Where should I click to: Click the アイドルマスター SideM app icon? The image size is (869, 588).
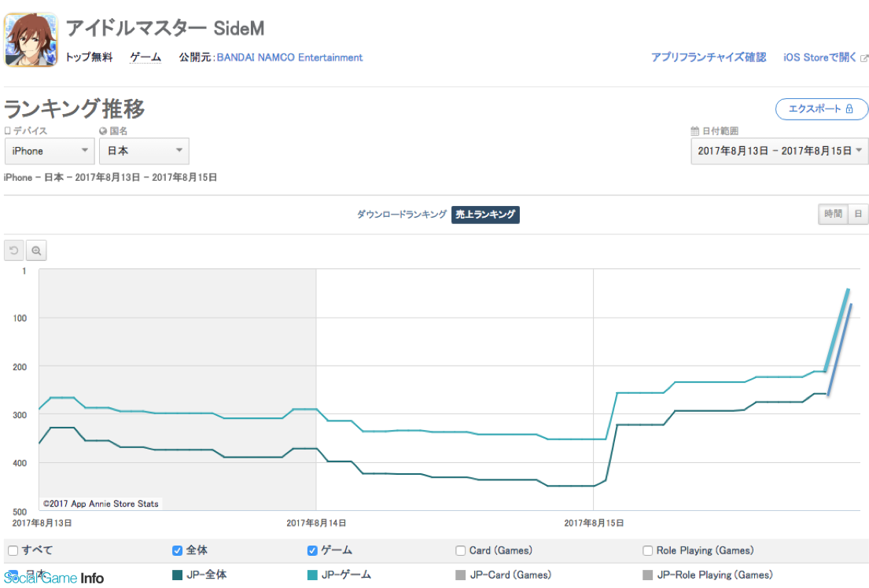pyautogui.click(x=31, y=40)
